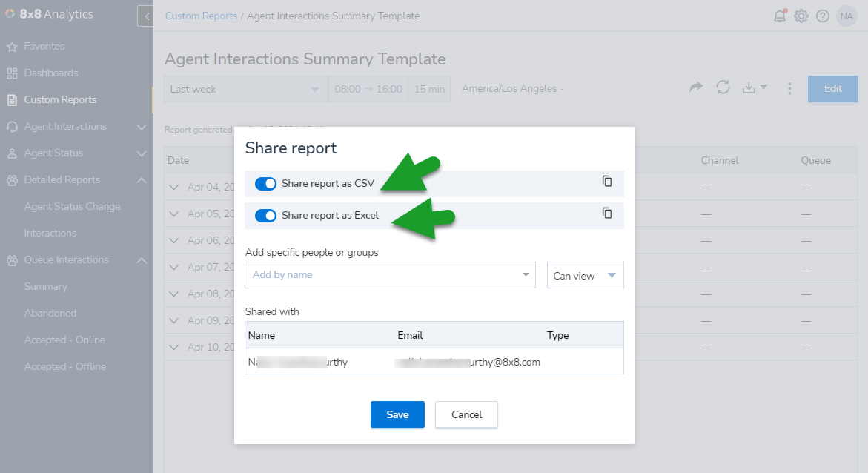Click the Custom Reports document icon

coord(12,100)
